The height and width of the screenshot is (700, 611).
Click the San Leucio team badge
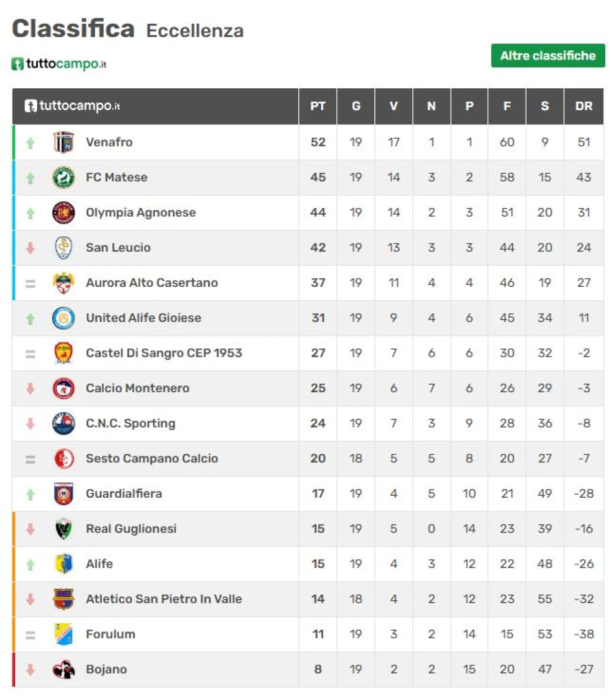[x=63, y=248]
